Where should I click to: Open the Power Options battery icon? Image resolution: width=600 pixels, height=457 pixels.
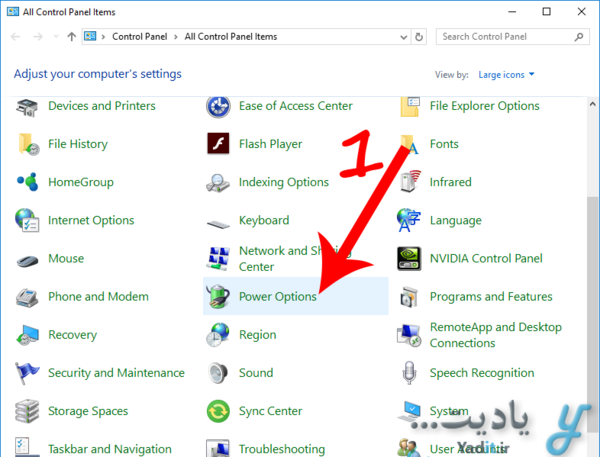coord(218,296)
